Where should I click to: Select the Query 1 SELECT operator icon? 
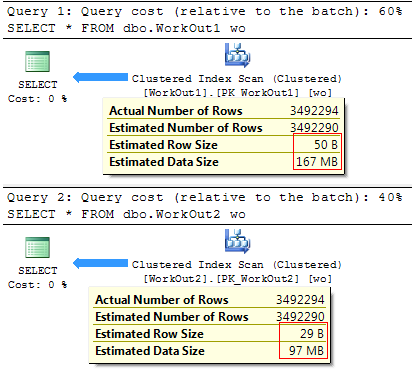[37, 61]
